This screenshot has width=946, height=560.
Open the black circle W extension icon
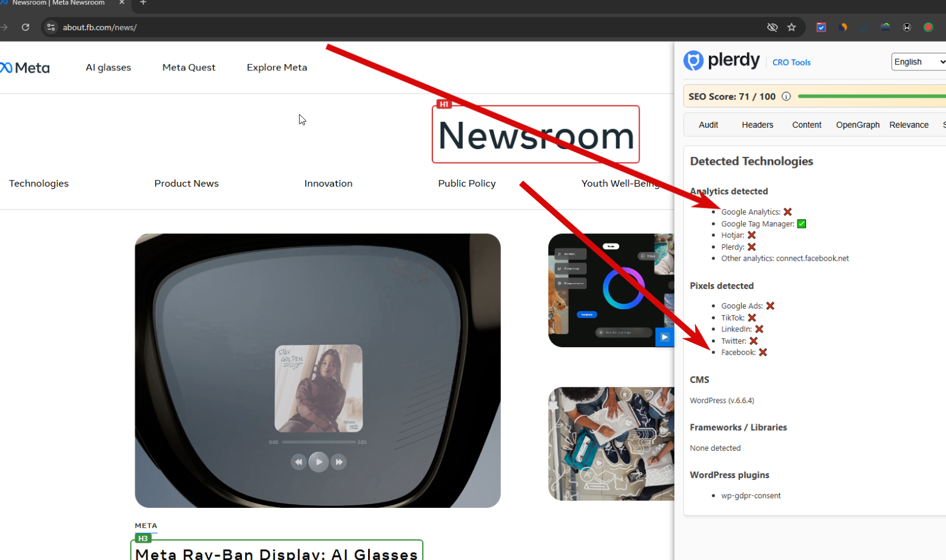[x=907, y=27]
